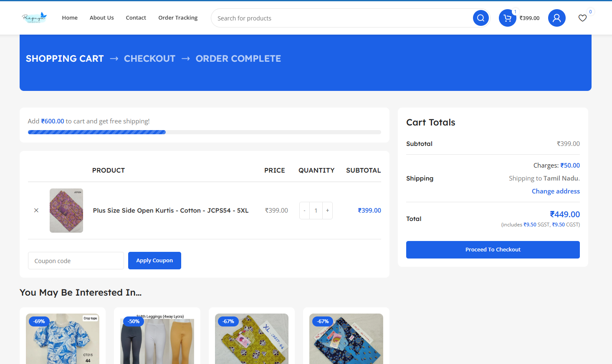The height and width of the screenshot is (364, 612).
Task: Click the blue search magnifier icon
Action: pos(480,18)
